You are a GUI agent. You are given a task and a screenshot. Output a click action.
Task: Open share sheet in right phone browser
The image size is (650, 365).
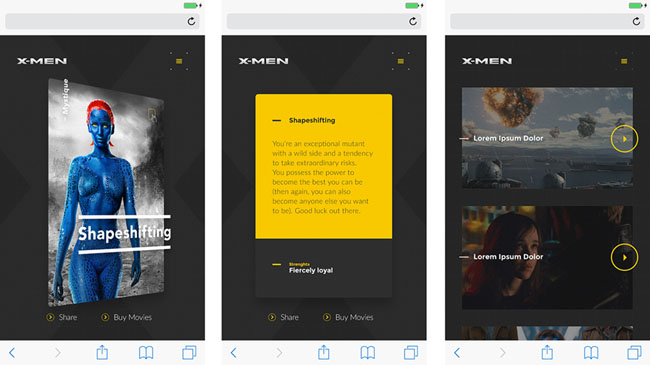(x=547, y=352)
